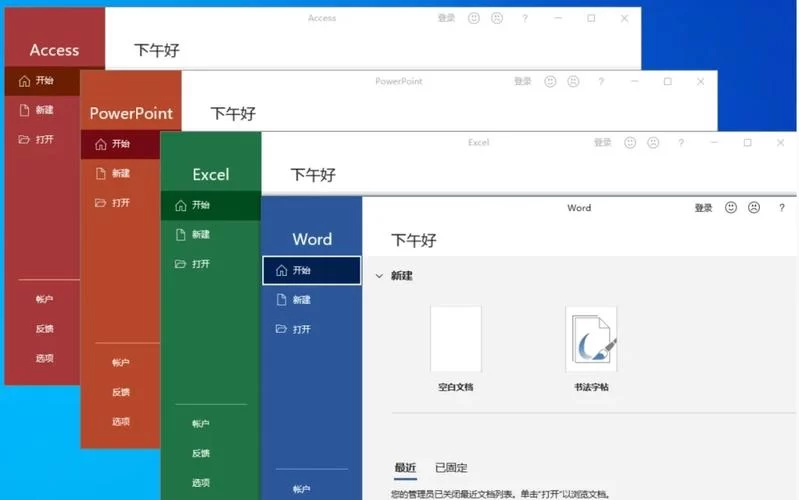Switch to 已固定 (Pinned) tab in Word
Screen dimensions: 799x500
[x=451, y=467]
